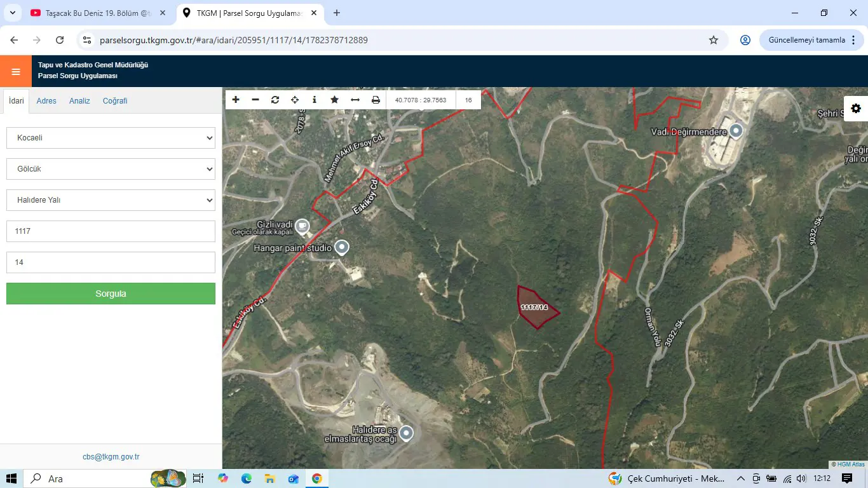Open a new Chrome tab

[337, 13]
